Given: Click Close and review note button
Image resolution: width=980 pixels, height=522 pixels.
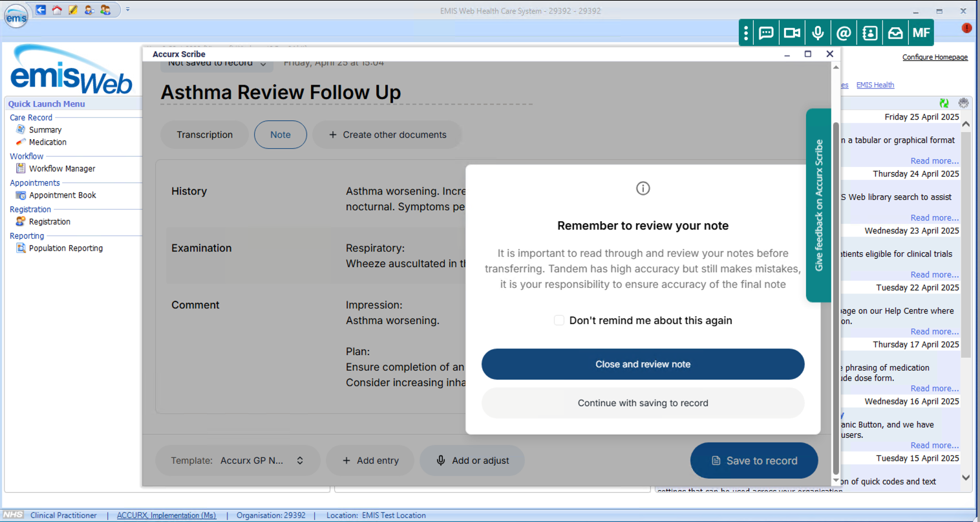Looking at the screenshot, I should click(x=643, y=364).
